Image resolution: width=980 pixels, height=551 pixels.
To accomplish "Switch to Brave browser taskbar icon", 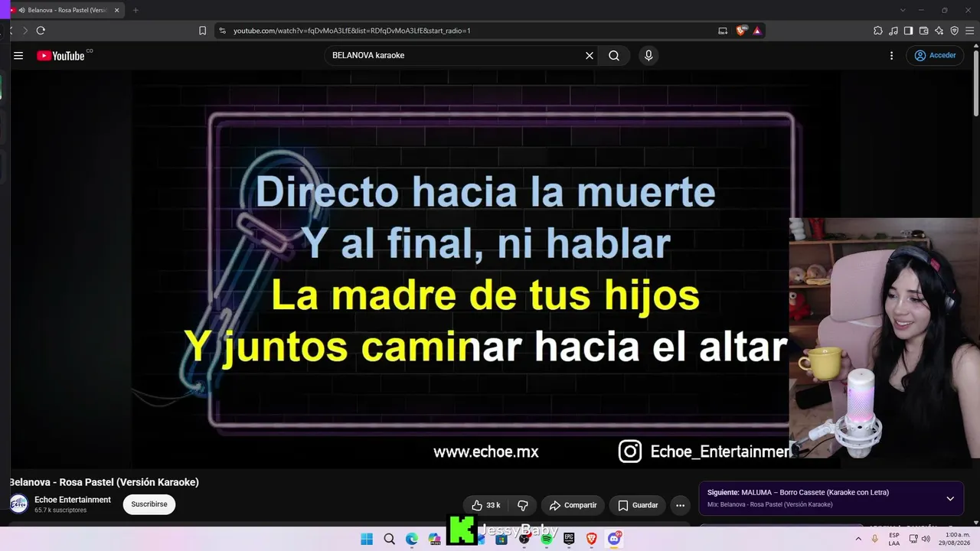I will pos(591,539).
